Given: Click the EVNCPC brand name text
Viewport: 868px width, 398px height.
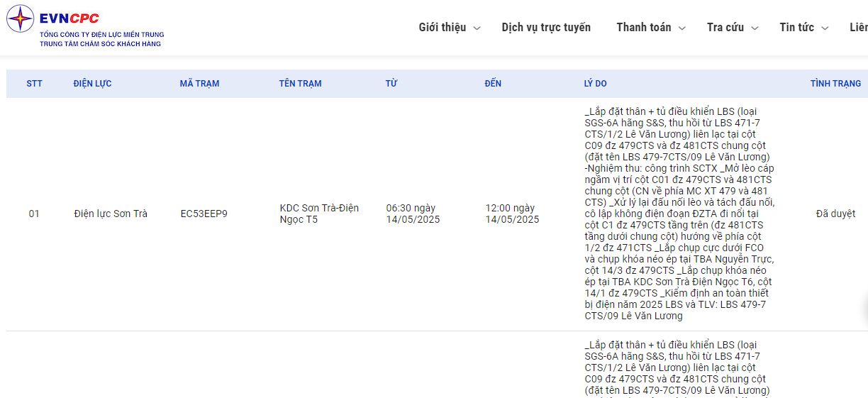Looking at the screenshot, I should click(69, 18).
